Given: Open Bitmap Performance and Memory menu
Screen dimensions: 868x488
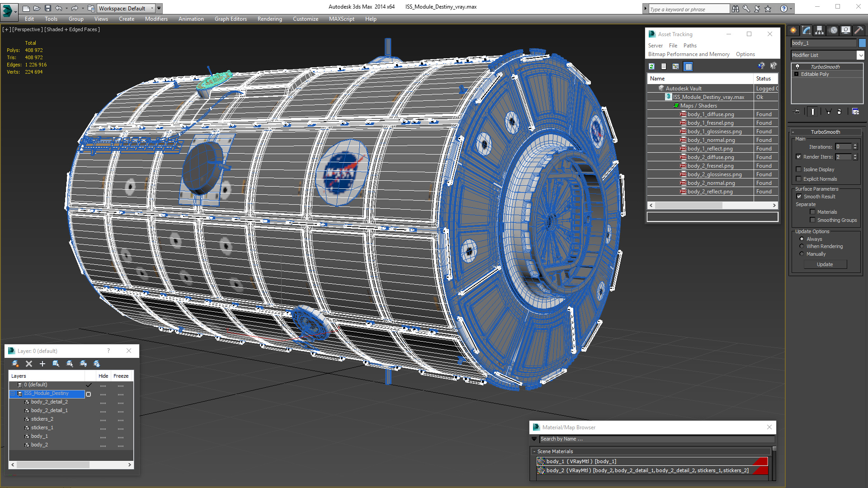Looking at the screenshot, I should click(689, 54).
